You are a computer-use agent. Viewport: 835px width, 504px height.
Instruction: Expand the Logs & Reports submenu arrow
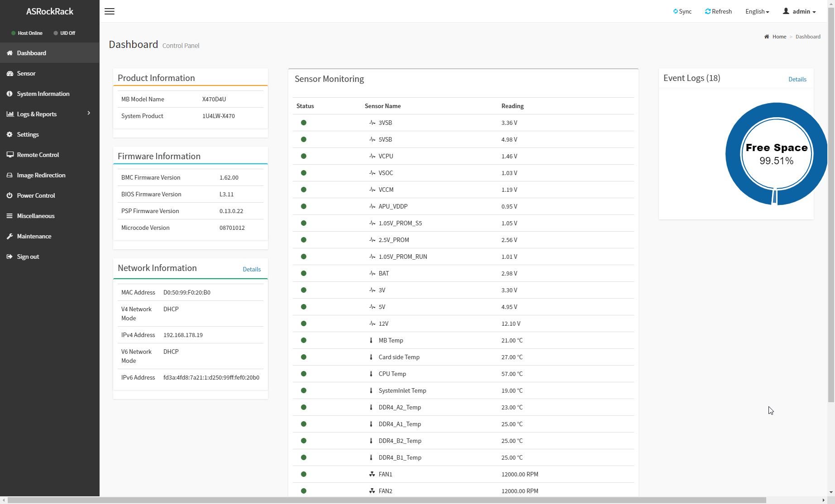click(89, 113)
